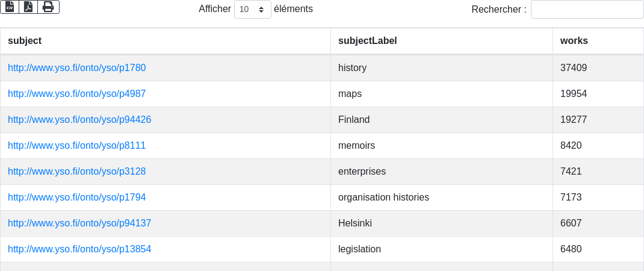Viewport: 644px width, 271px height.
Task: Open the elements-per-page dropdown showing 10
Action: pyautogui.click(x=253, y=9)
